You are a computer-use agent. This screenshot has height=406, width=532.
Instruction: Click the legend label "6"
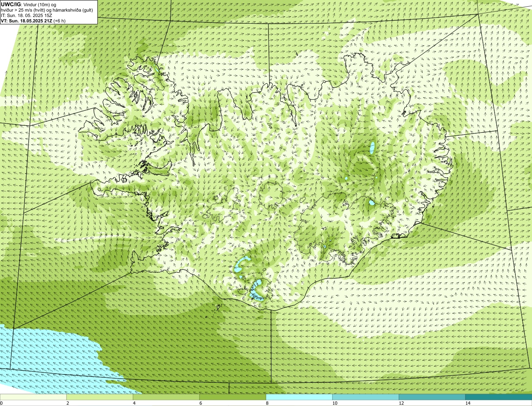(x=200, y=403)
